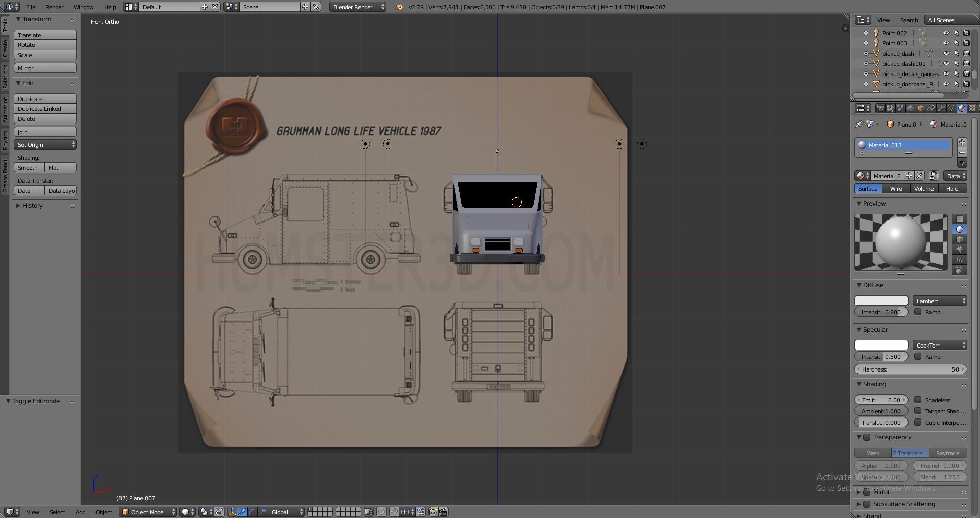Open the Data link dropdown
Viewport: 980px width, 518px height.
click(955, 176)
